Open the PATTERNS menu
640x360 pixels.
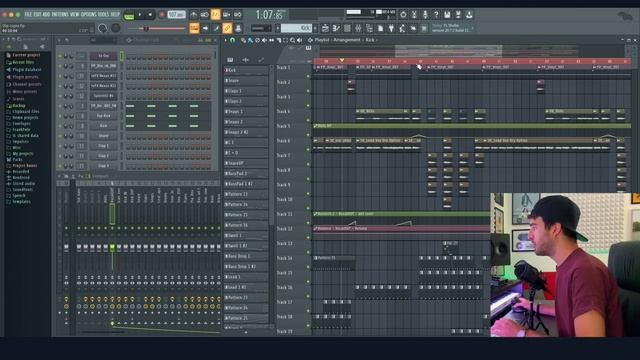tap(60, 14)
